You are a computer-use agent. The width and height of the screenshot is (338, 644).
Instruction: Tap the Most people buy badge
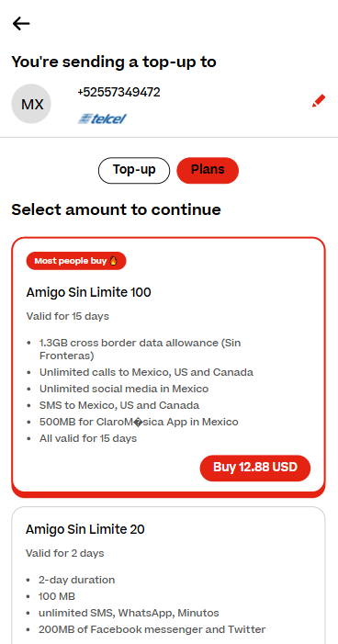[x=76, y=261]
